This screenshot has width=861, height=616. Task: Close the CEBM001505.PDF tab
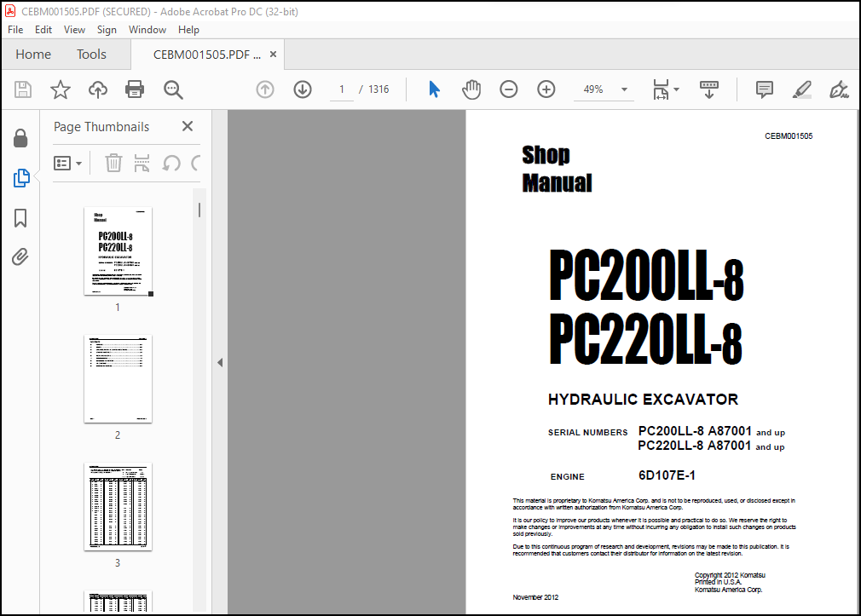click(x=273, y=55)
